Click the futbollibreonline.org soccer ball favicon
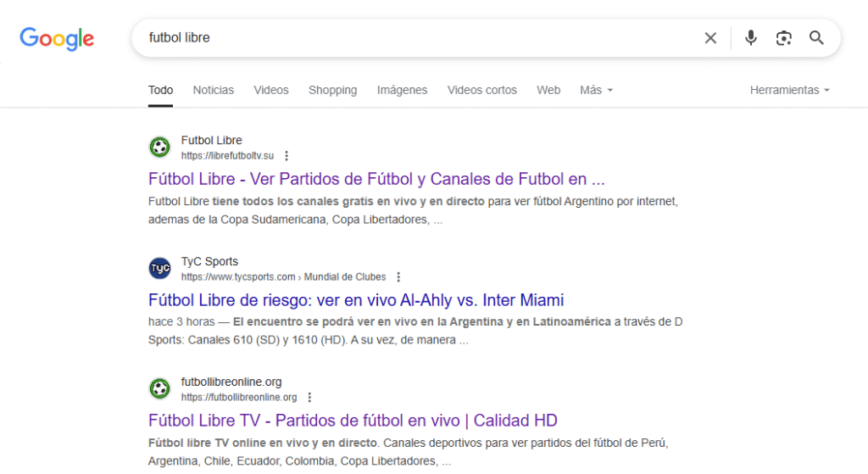 159,388
